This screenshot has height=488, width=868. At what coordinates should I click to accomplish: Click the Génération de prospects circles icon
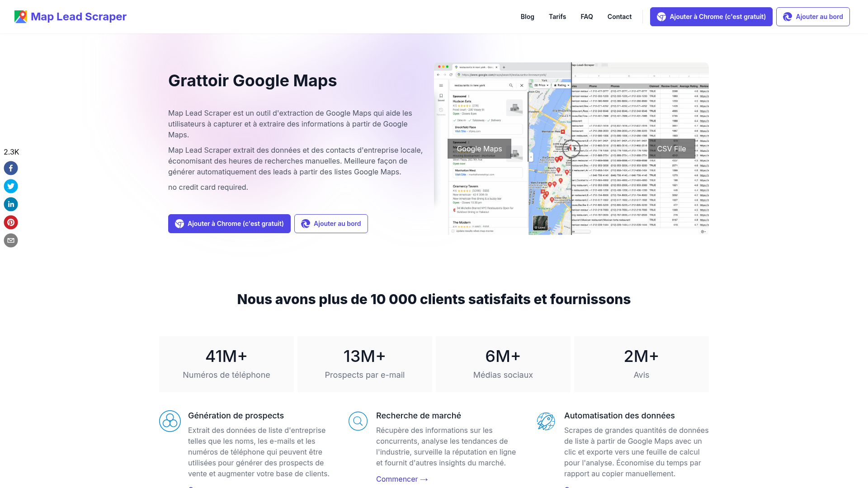click(170, 421)
